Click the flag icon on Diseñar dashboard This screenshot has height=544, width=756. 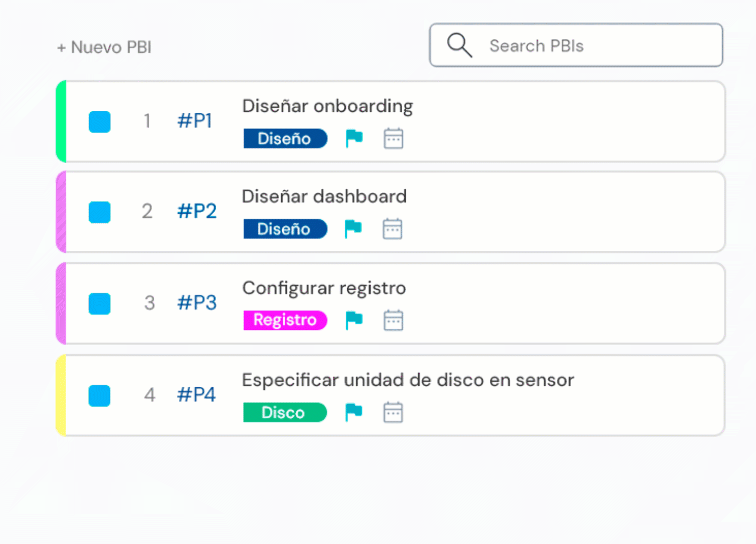353,229
